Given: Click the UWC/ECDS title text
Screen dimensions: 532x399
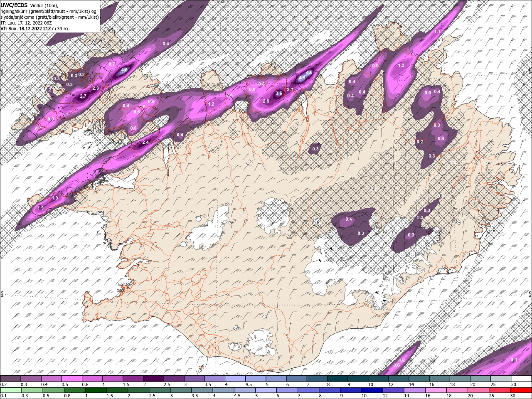Looking at the screenshot, I should coord(14,5).
